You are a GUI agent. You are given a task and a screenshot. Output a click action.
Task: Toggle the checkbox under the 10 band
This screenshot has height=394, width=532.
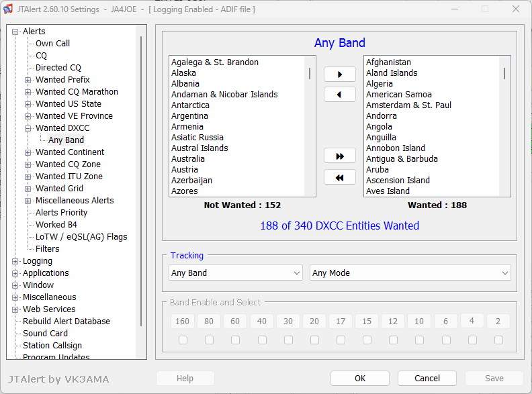419,340
